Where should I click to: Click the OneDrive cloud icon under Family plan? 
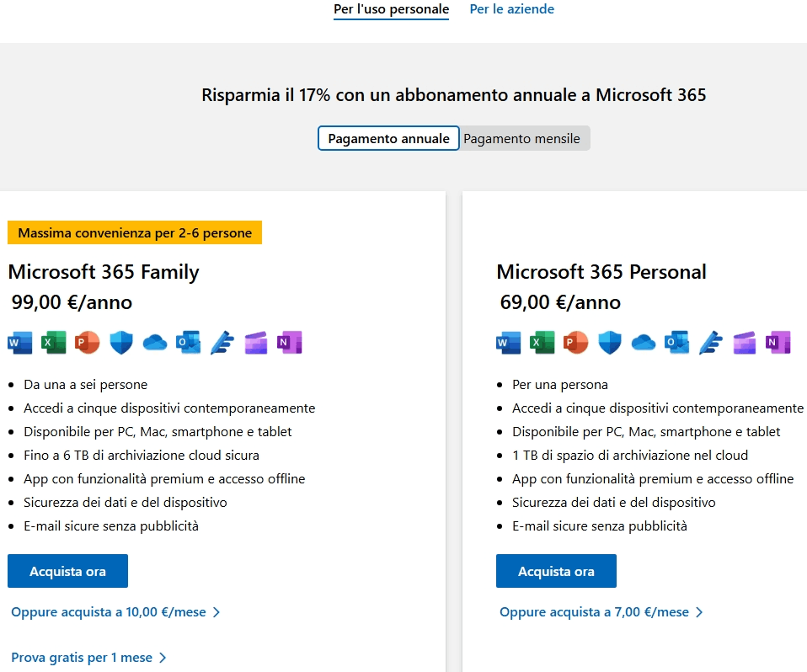(x=155, y=343)
